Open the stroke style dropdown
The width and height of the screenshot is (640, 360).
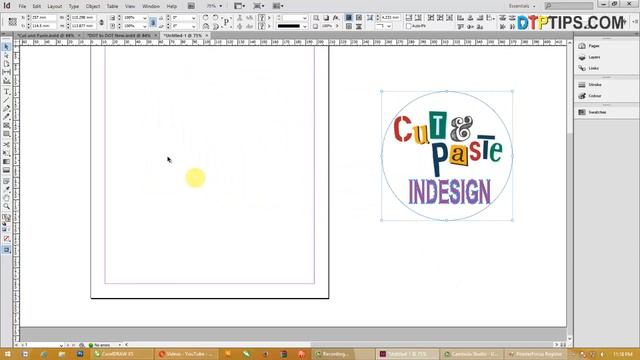(x=304, y=26)
